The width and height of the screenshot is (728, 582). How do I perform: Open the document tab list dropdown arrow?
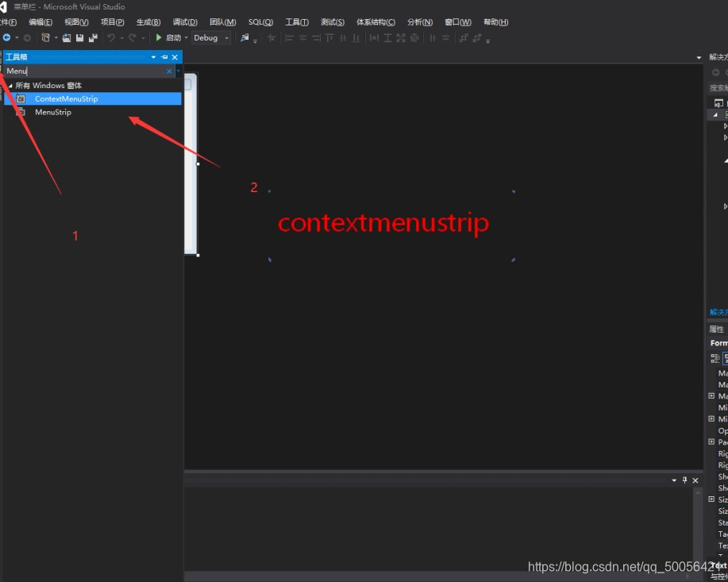coord(699,58)
